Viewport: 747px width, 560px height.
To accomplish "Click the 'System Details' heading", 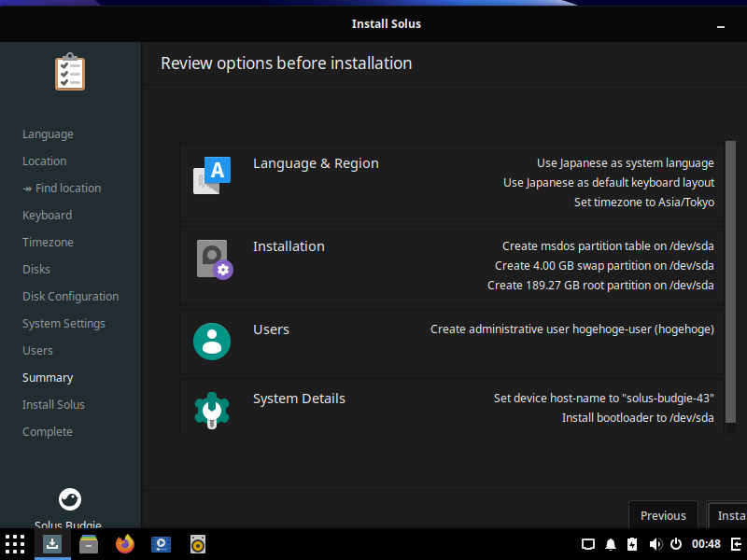I will pos(299,399).
